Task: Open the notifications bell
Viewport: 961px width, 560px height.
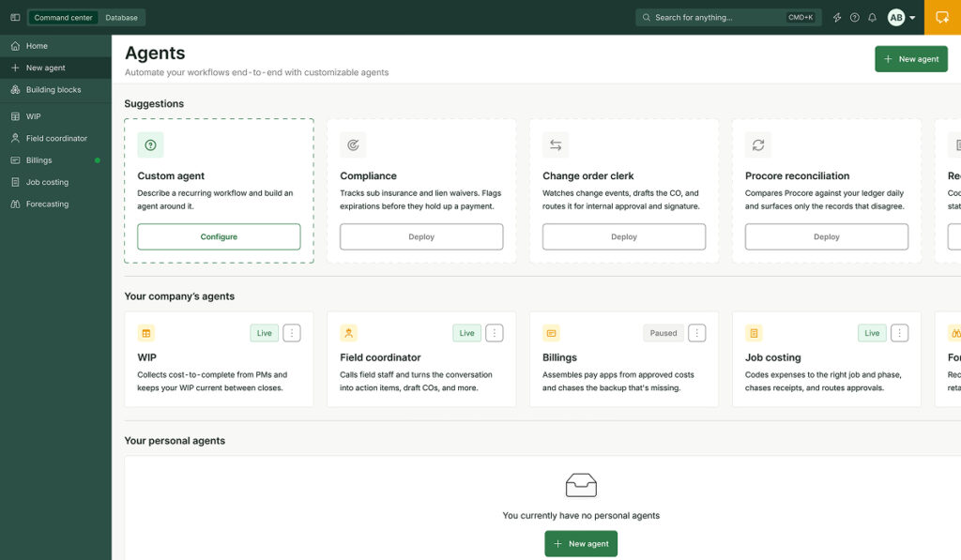Action: 872,18
